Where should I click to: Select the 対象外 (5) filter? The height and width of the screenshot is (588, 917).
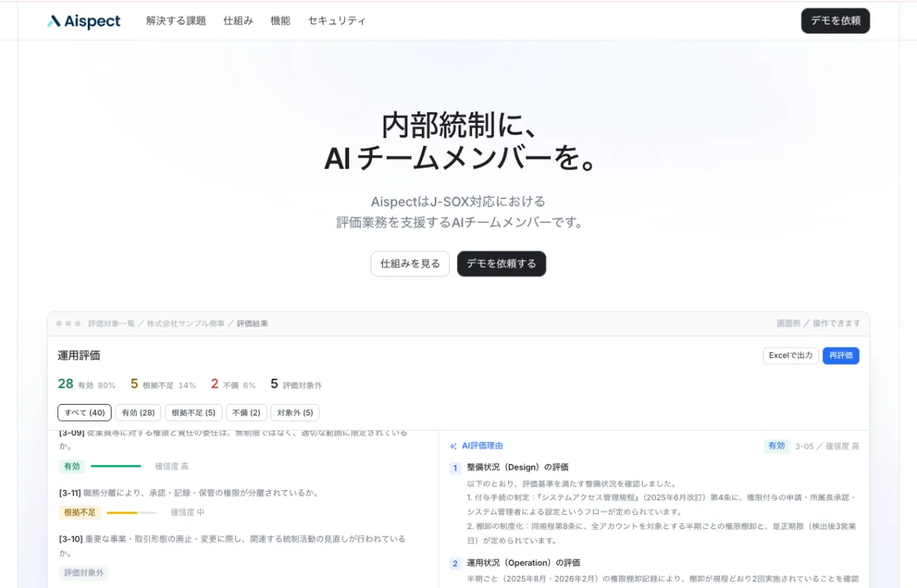[x=295, y=412]
